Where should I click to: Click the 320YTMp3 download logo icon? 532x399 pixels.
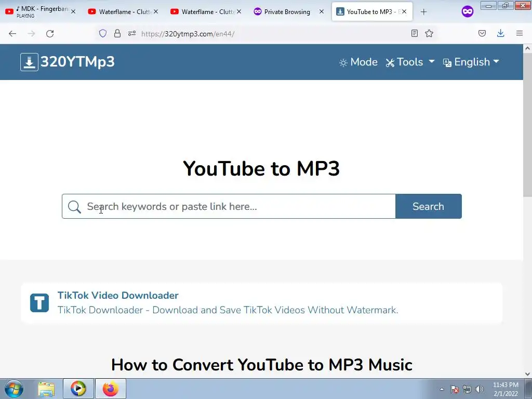point(29,62)
